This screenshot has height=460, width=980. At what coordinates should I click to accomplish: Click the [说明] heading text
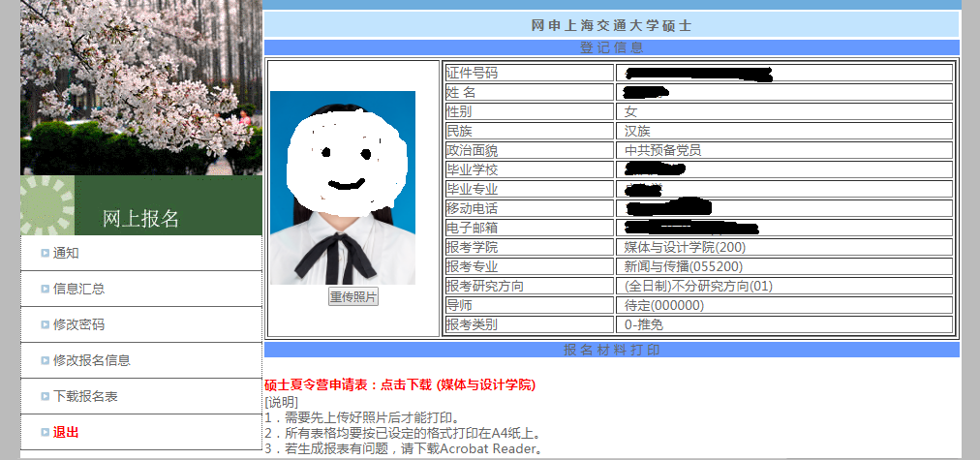point(282,402)
